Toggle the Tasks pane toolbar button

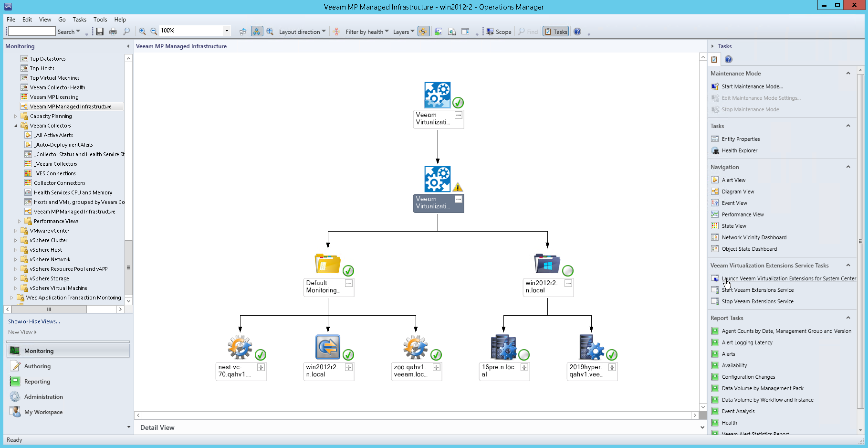[556, 32]
